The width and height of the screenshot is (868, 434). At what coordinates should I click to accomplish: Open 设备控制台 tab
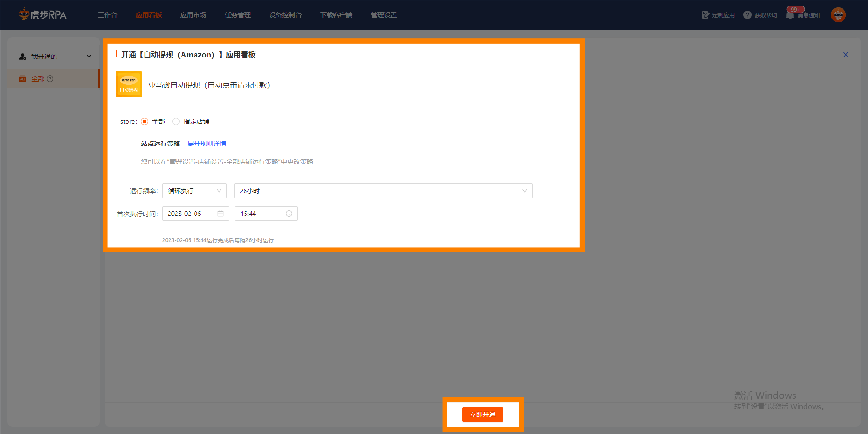tap(285, 15)
